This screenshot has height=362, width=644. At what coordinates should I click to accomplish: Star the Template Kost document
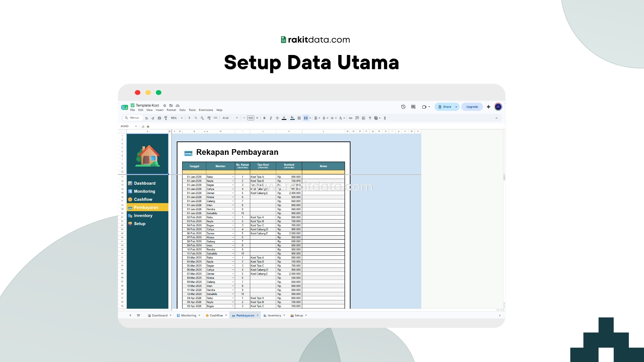click(165, 106)
